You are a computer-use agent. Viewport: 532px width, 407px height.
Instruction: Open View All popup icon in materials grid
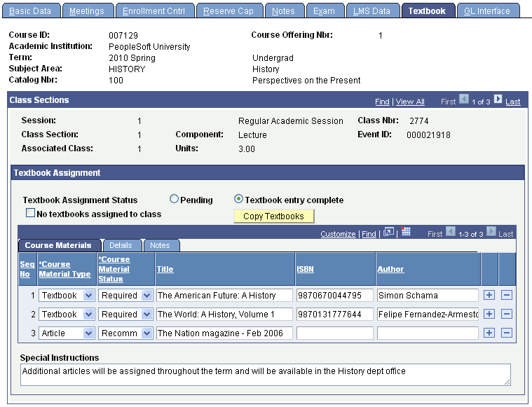(388, 232)
